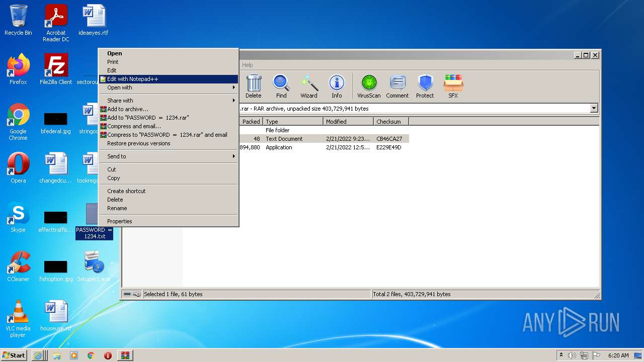This screenshot has width=644, height=362.
Task: Select the fishoption.jpg desktop file
Action: (x=56, y=270)
